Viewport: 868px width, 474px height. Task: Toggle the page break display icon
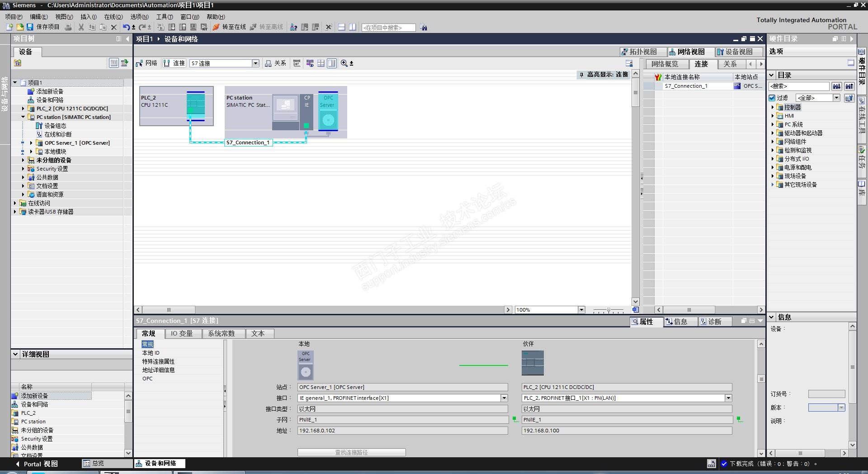[321, 63]
